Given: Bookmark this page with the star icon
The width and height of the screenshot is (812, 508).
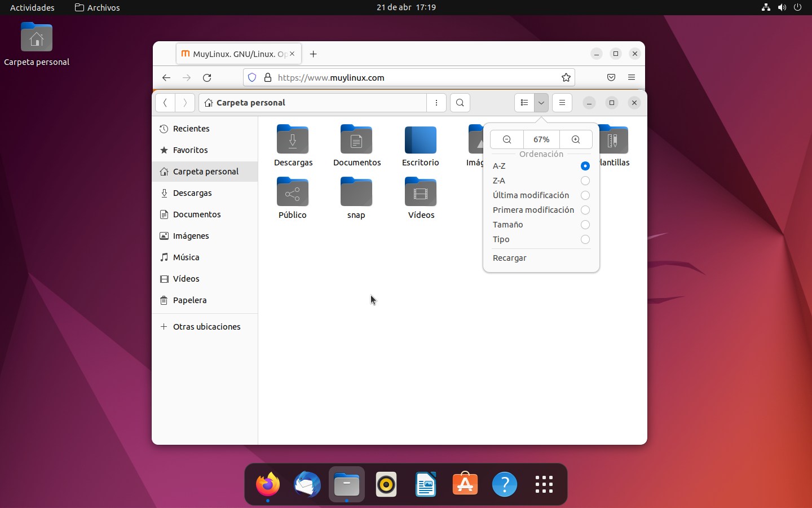Looking at the screenshot, I should tap(566, 78).
